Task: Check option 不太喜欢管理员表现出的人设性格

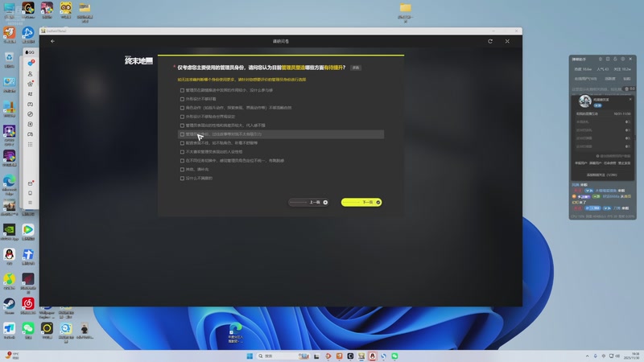Action: (182, 152)
